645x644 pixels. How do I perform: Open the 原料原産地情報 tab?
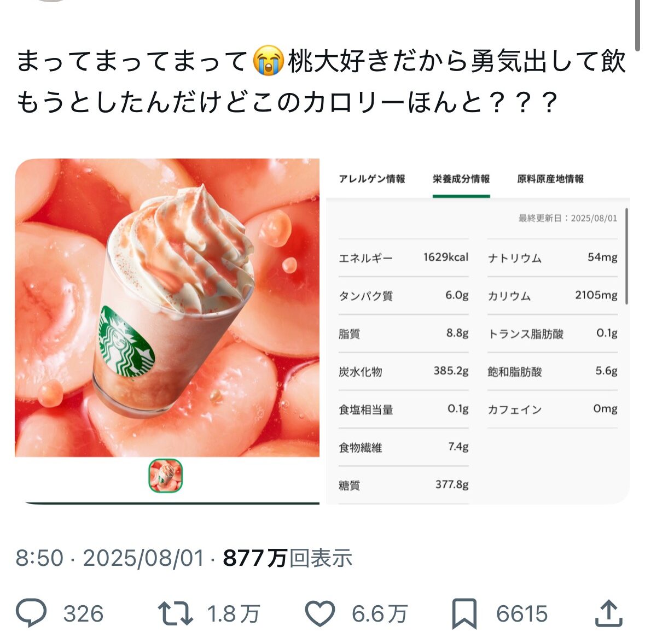(550, 179)
